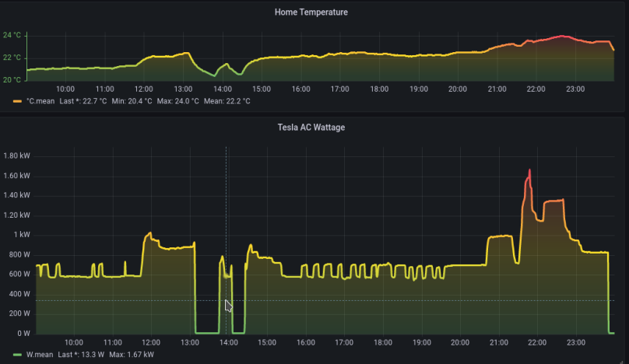The image size is (629, 364).
Task: Click the green W.mean legend color swatch
Action: coord(17,355)
